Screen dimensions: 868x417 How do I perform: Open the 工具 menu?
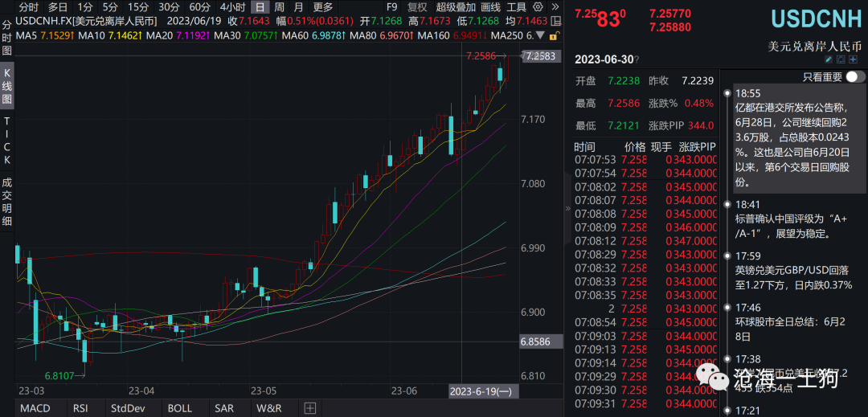click(x=517, y=6)
